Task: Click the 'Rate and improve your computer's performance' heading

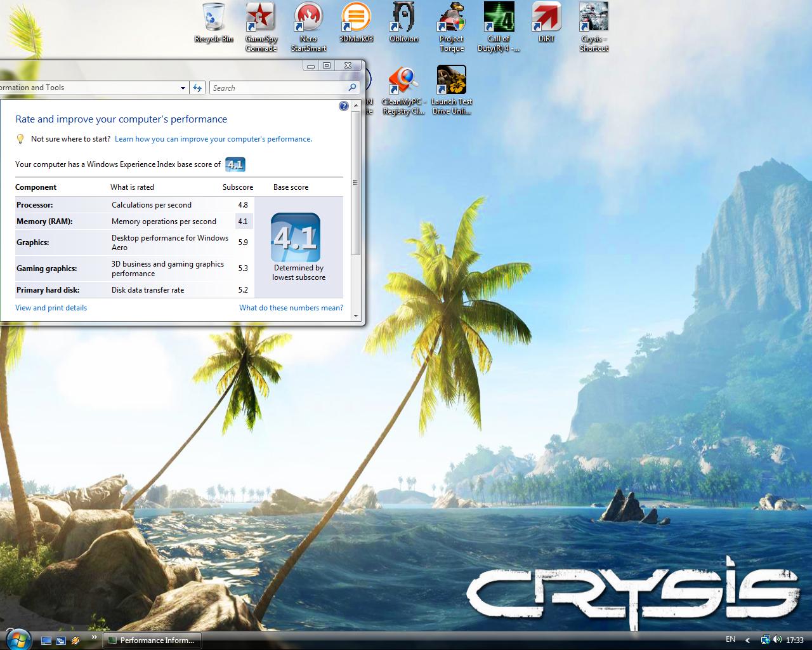Action: click(121, 119)
